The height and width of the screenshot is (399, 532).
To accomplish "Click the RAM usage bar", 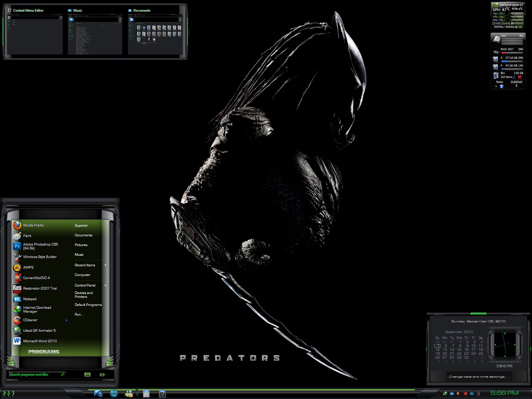I will [x=512, y=53].
